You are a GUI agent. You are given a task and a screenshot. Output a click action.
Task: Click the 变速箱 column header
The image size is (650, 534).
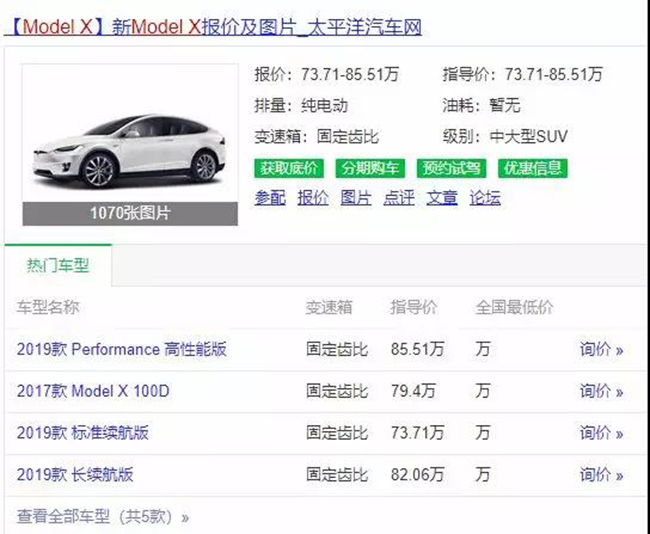pos(329,307)
